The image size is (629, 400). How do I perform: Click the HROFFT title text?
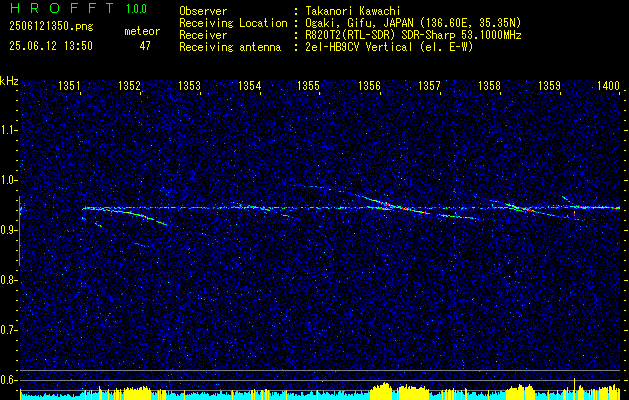[x=62, y=8]
